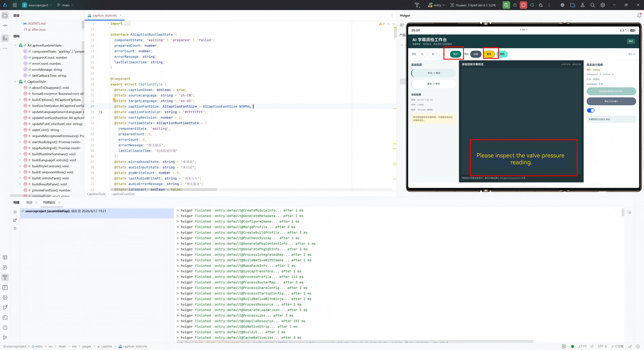The image size is (644, 350).
Task: Select the structure tool window icon
Action: coord(5,38)
